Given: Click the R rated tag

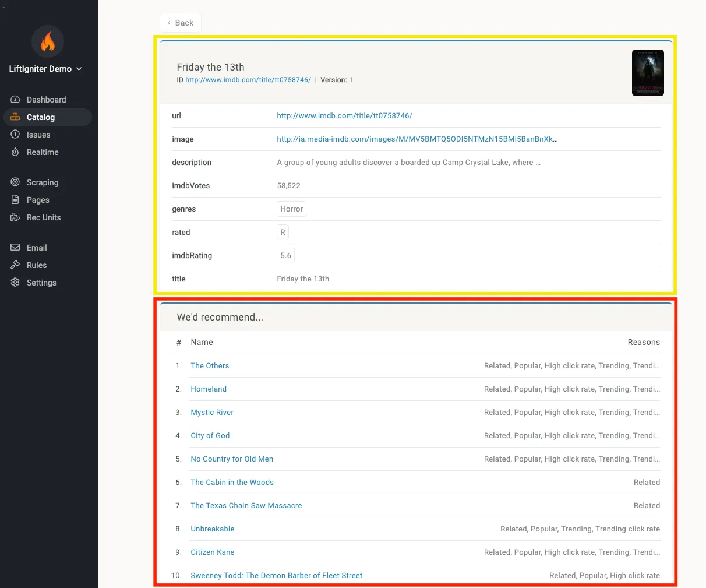Looking at the screenshot, I should click(x=283, y=233).
